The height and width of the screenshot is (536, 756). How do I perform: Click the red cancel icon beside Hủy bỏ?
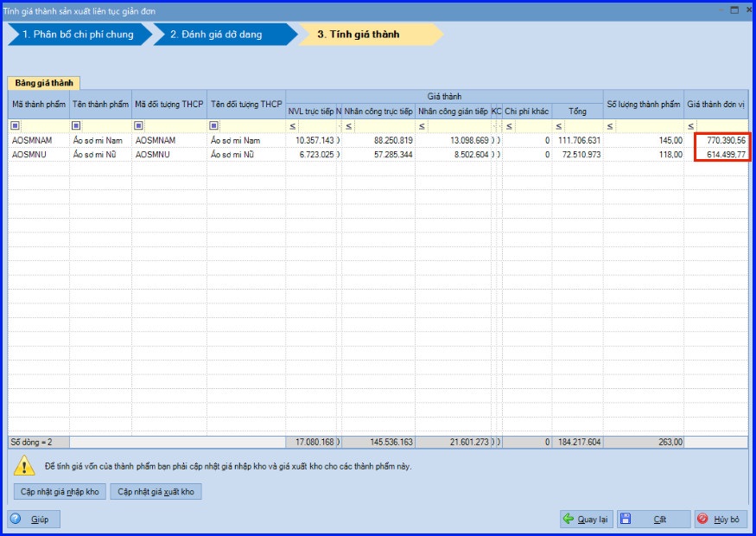click(x=703, y=519)
